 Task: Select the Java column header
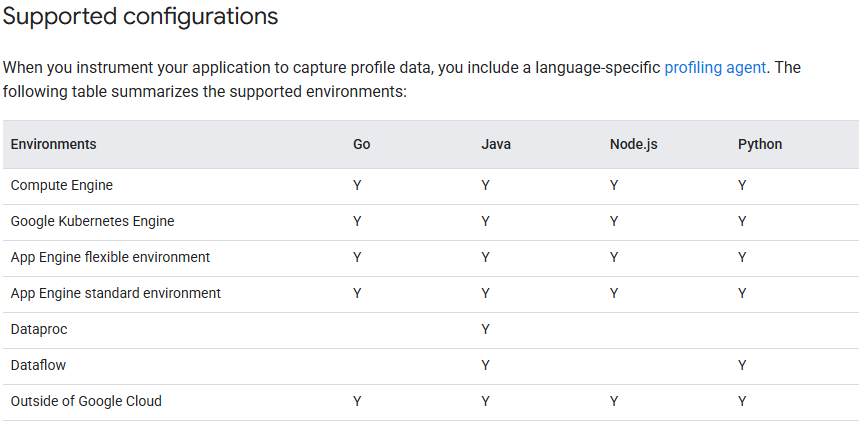(x=496, y=144)
